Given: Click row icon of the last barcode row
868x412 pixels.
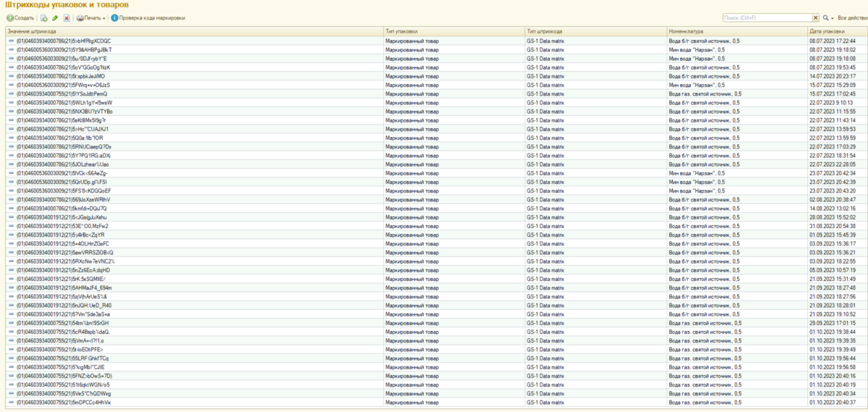Looking at the screenshot, I should pyautogui.click(x=11, y=402).
